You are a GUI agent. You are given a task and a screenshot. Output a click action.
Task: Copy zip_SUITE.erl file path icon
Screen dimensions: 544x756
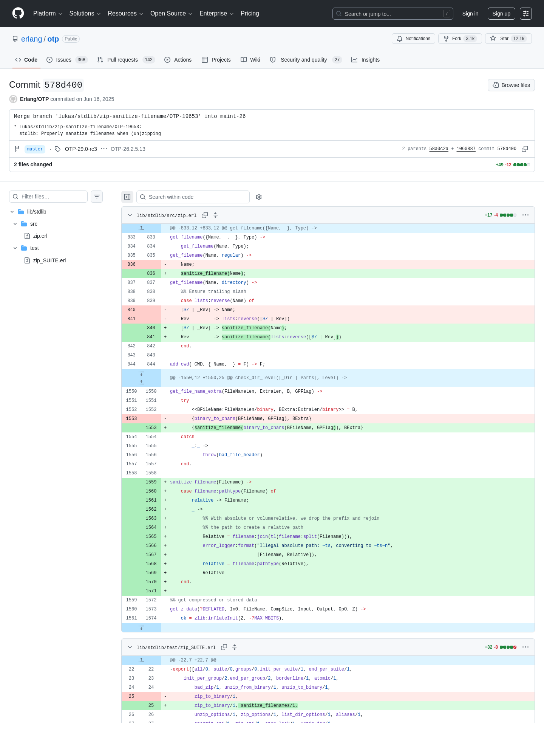click(x=224, y=647)
